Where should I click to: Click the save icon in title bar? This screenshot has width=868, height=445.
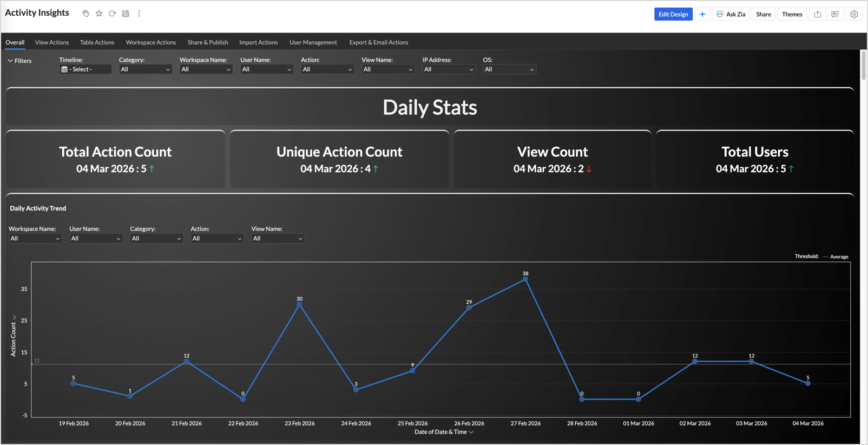(126, 14)
